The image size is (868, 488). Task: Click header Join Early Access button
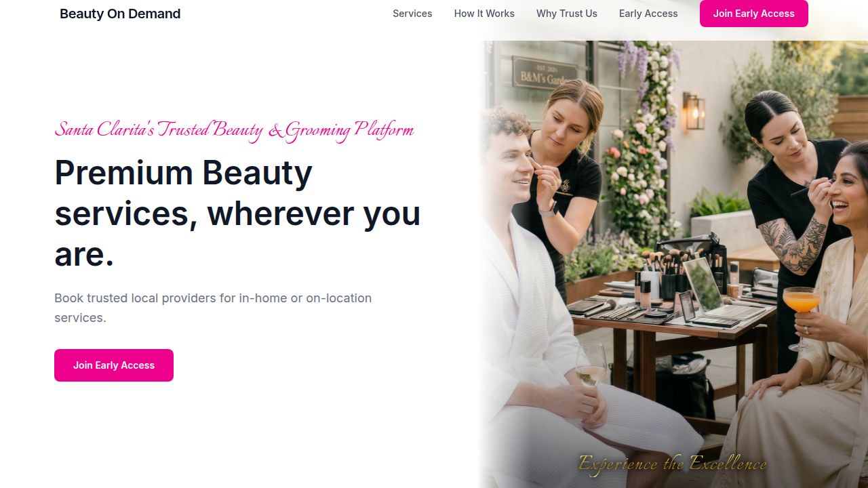(754, 14)
